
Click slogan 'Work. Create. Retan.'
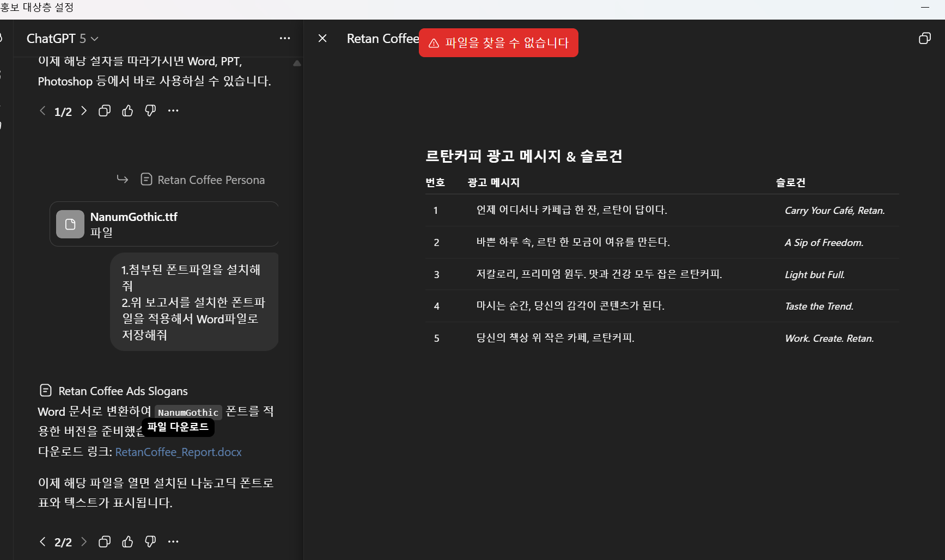(x=829, y=339)
